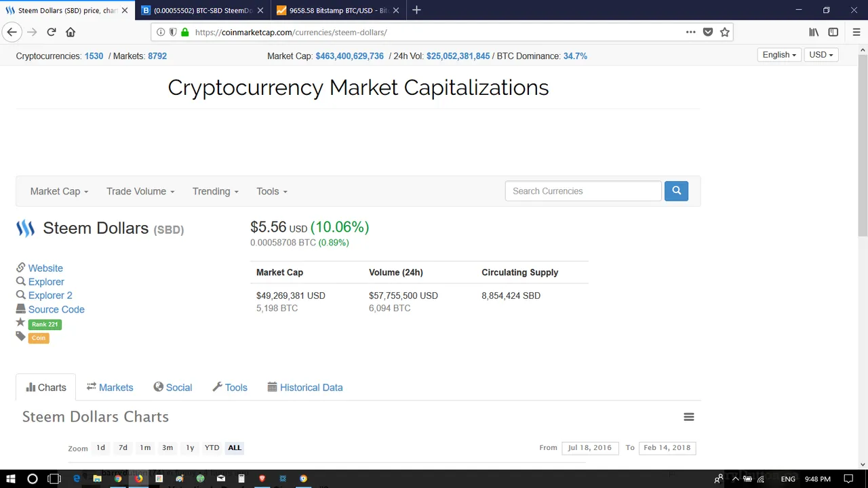The image size is (868, 488).
Task: Switch to the Bitstamp BTC/USD tab
Action: [x=338, y=10]
